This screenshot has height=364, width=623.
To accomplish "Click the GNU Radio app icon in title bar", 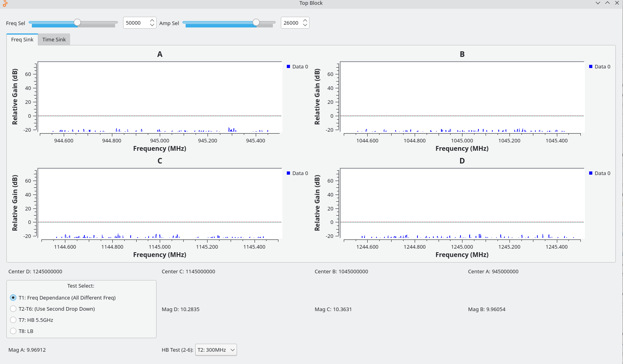I will point(5,3).
